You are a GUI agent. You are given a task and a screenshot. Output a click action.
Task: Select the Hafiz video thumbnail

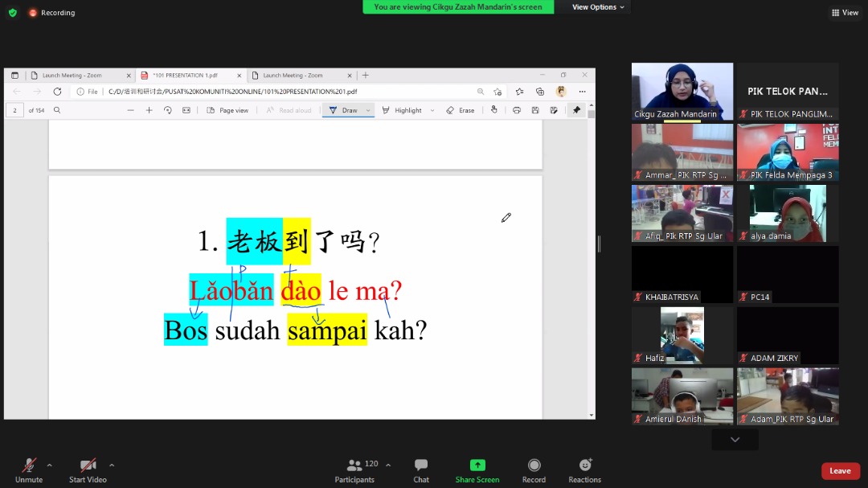click(x=682, y=335)
